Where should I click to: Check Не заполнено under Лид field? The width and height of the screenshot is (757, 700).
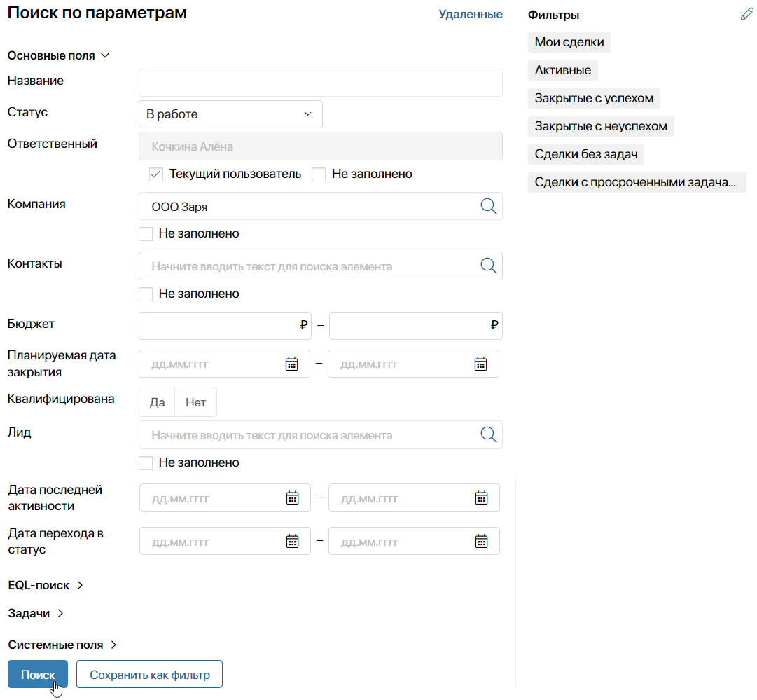point(146,462)
